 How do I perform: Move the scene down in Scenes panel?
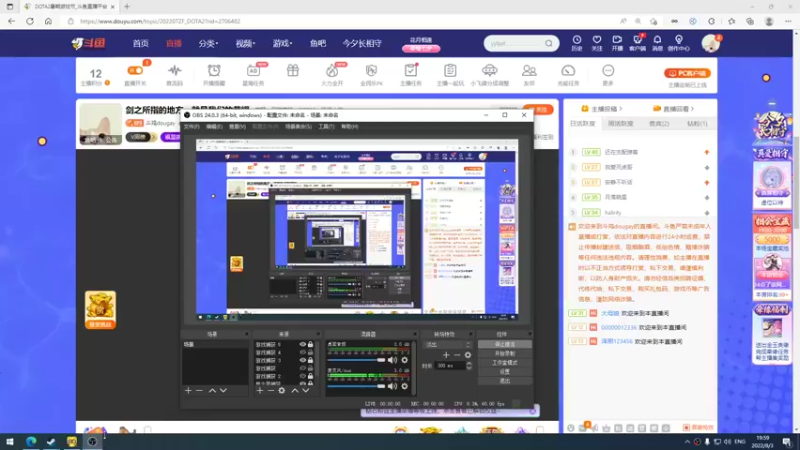(223, 390)
